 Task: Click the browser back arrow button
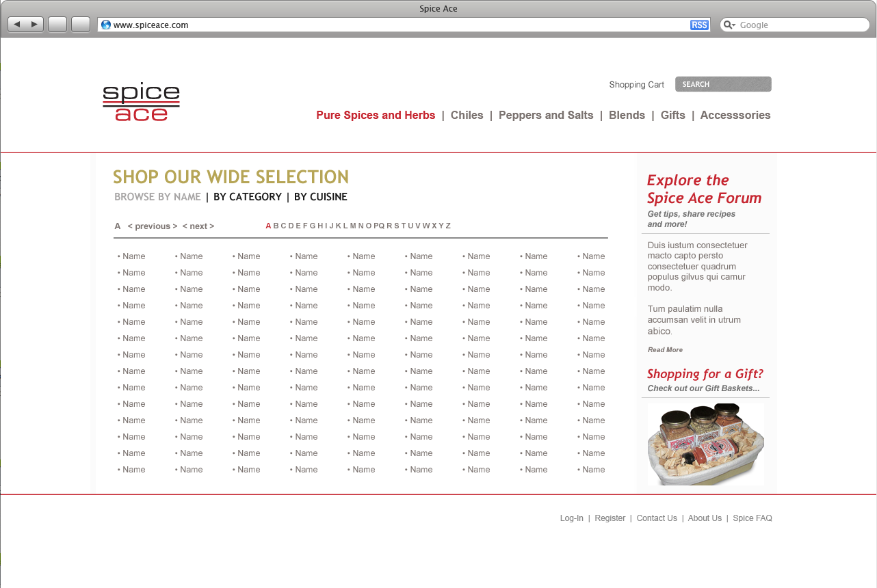pos(17,25)
